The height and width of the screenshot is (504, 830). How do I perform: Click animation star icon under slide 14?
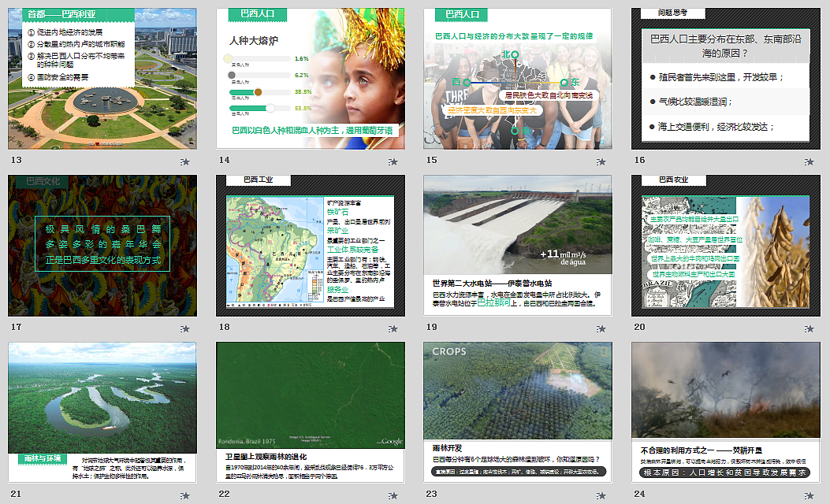pyautogui.click(x=393, y=161)
